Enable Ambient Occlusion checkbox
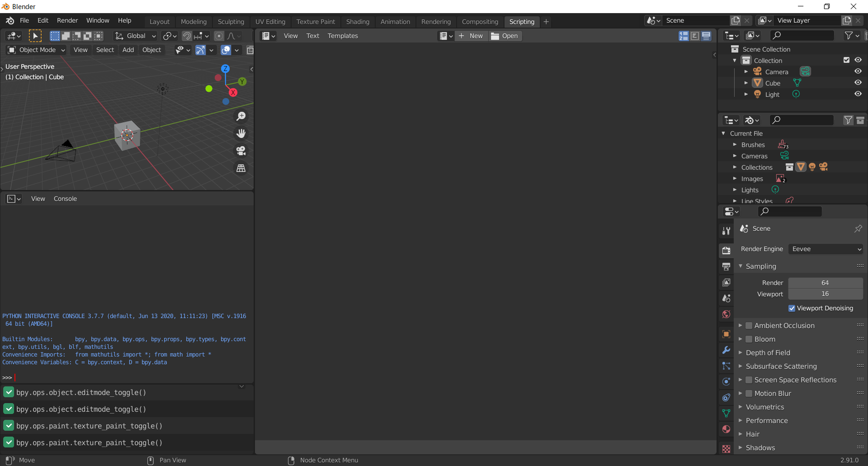Viewport: 868px width, 466px height. point(749,326)
